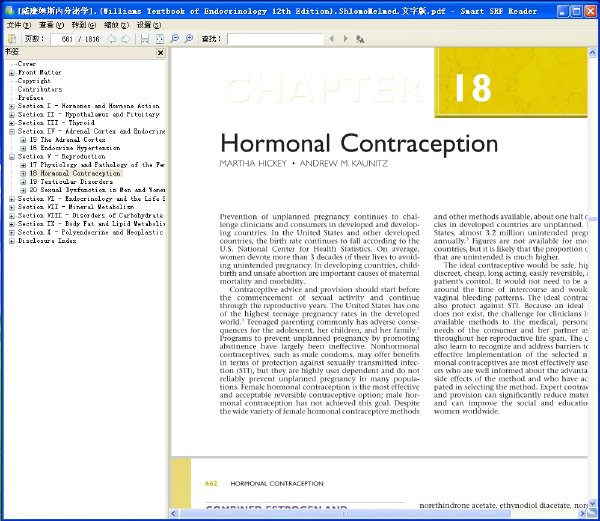Expand Section II Hypothalamus bookmark
The width and height of the screenshot is (600, 521).
coord(11,115)
